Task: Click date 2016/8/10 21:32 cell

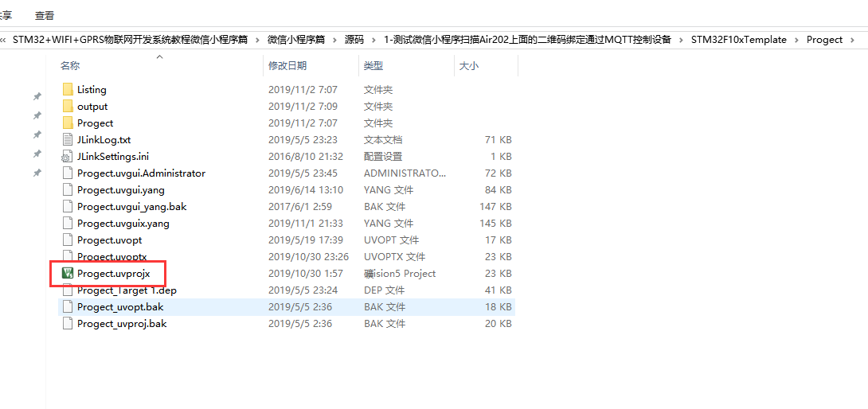Action: 306,157
